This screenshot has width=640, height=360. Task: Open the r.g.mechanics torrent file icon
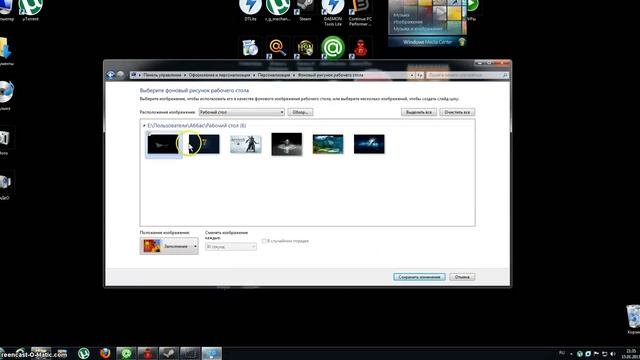coord(278,10)
